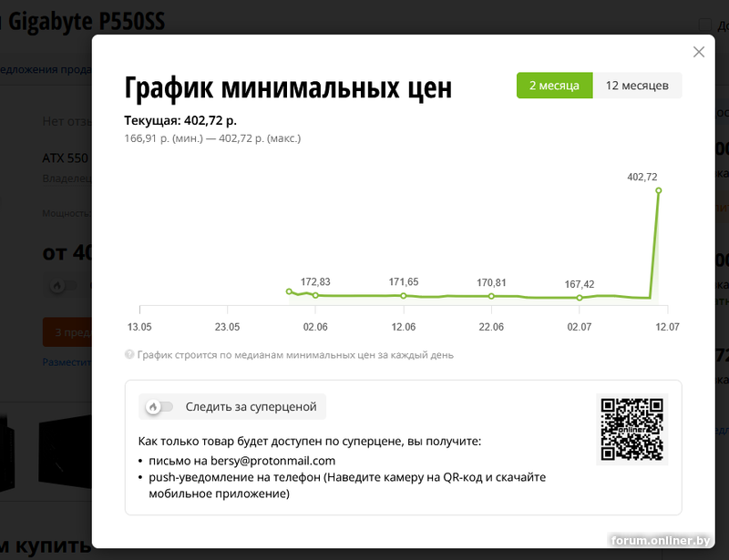This screenshot has height=560, width=729.
Task: Switch chart to 12 месяцев period
Action: [637, 86]
